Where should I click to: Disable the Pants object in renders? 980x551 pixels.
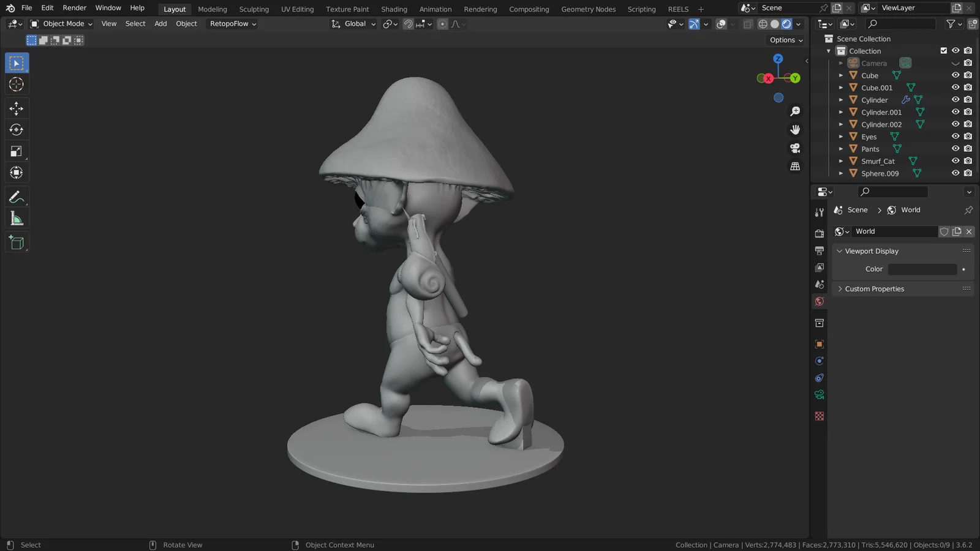pyautogui.click(x=968, y=149)
